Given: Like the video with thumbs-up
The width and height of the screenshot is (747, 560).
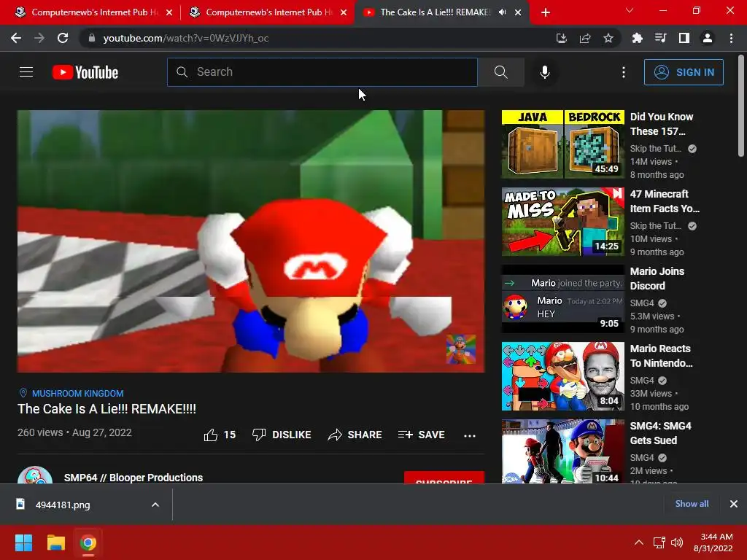Looking at the screenshot, I should pos(220,435).
